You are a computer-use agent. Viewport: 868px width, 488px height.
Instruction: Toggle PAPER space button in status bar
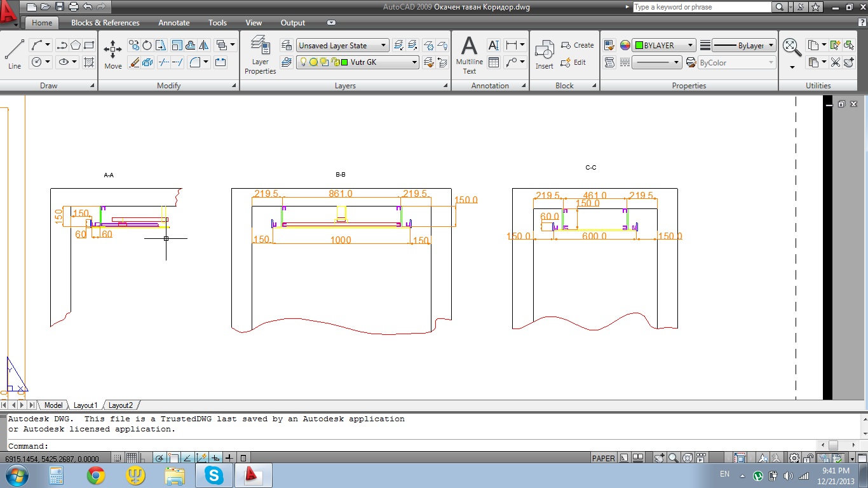coord(603,458)
